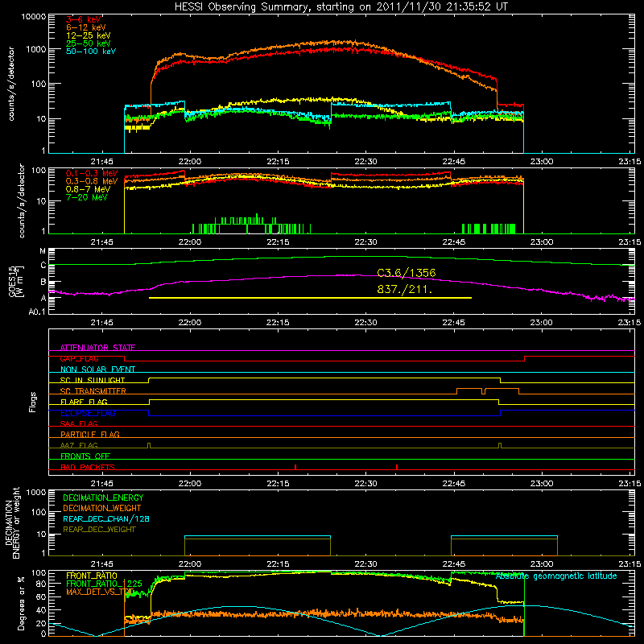
Task: Click the REAR_DEC_CHAN/128 legend label
Action: tap(106, 518)
